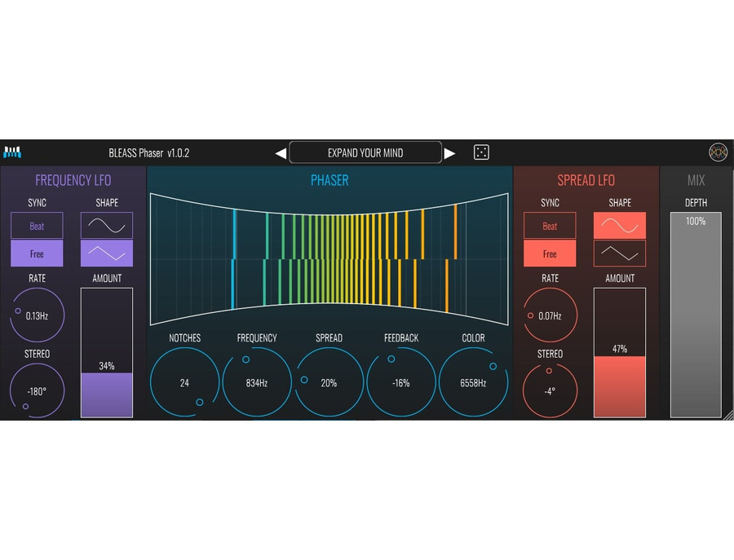This screenshot has width=734, height=560.
Task: Click the FREQUENCY LFO section title
Action: (73, 180)
